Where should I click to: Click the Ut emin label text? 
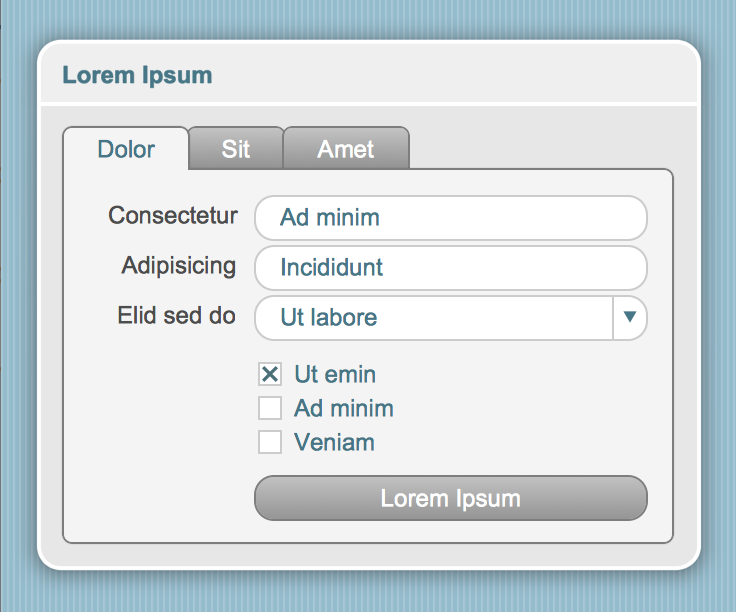click(x=335, y=375)
